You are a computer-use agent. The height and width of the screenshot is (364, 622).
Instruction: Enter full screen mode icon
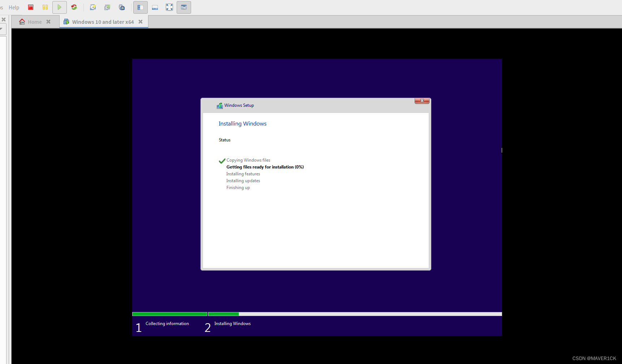pos(169,7)
